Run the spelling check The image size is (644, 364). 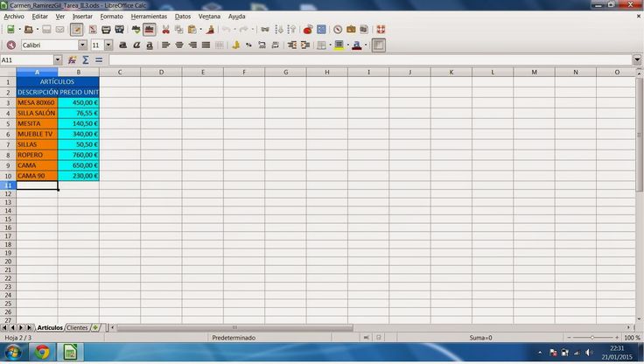click(x=136, y=29)
